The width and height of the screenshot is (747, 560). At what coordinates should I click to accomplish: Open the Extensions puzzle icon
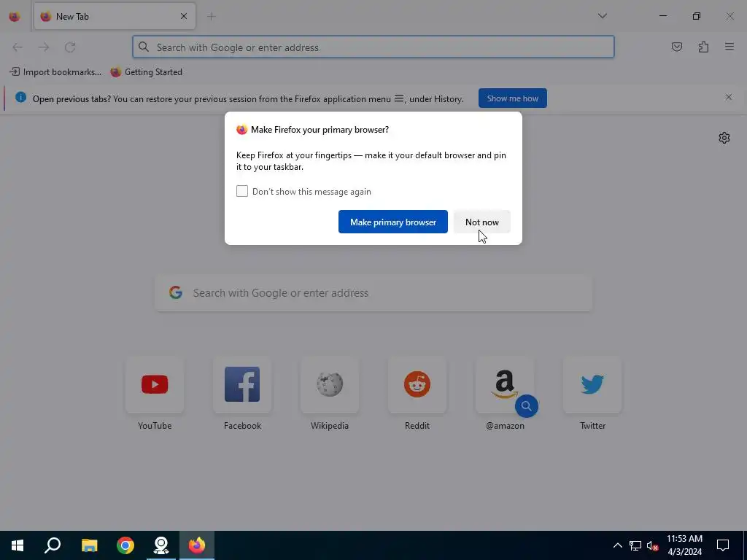click(703, 47)
